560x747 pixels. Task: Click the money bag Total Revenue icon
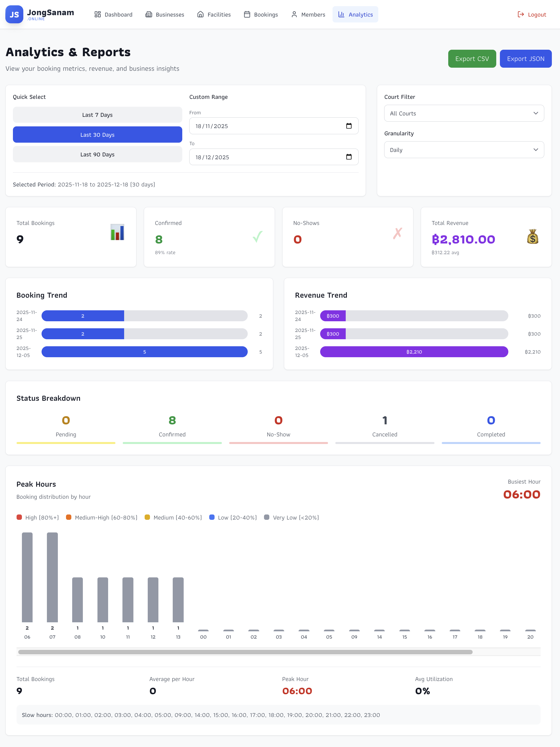click(x=532, y=236)
